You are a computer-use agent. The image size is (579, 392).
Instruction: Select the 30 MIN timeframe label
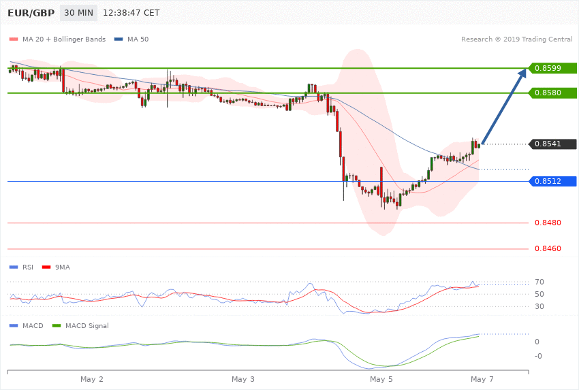click(x=78, y=13)
